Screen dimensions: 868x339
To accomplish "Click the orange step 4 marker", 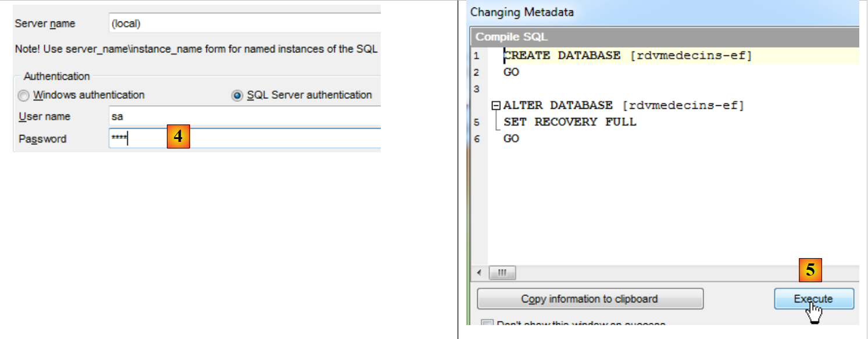I will tap(178, 137).
